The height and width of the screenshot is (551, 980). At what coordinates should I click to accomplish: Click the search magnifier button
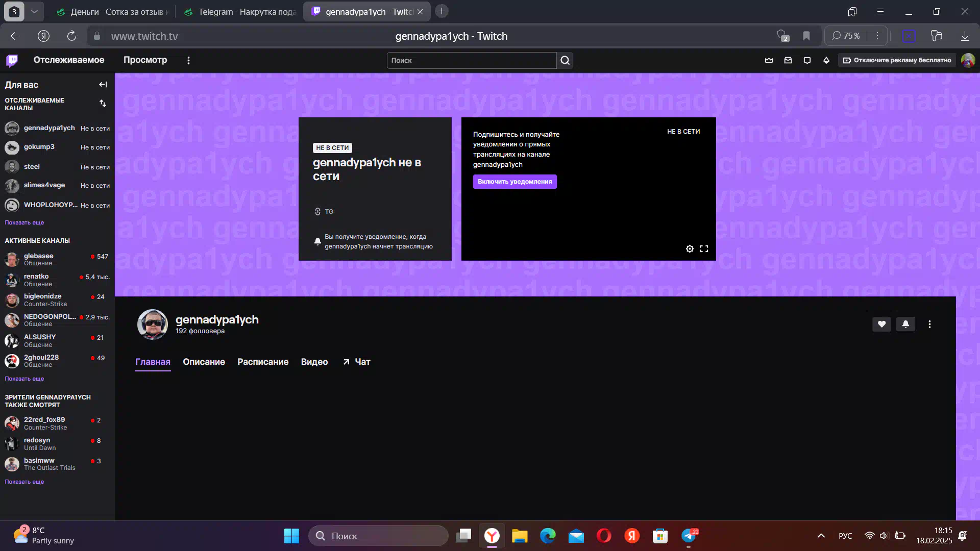[565, 60]
